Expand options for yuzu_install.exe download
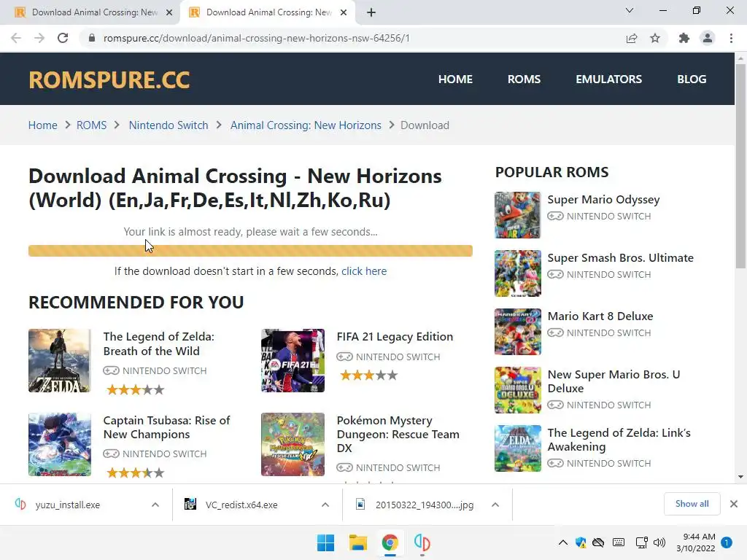 (155, 505)
